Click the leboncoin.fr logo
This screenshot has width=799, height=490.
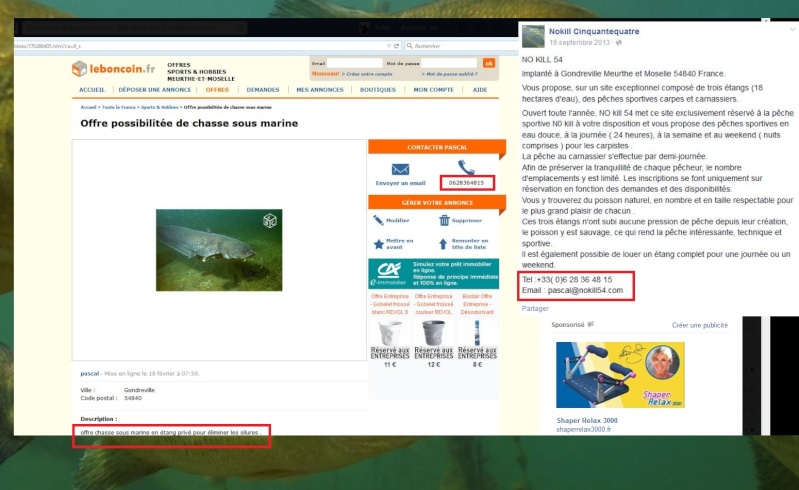coord(113,69)
